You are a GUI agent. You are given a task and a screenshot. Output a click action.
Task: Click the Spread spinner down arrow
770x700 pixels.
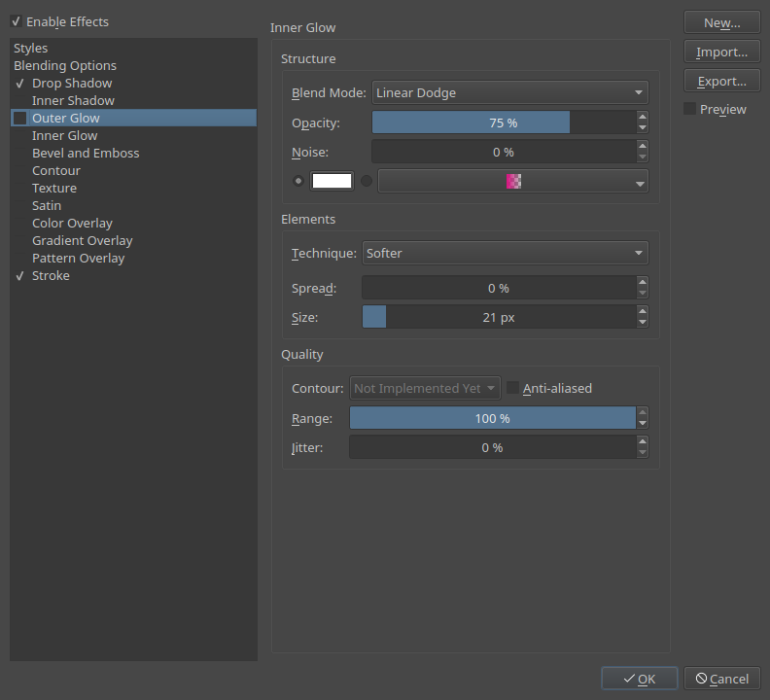pyautogui.click(x=643, y=294)
